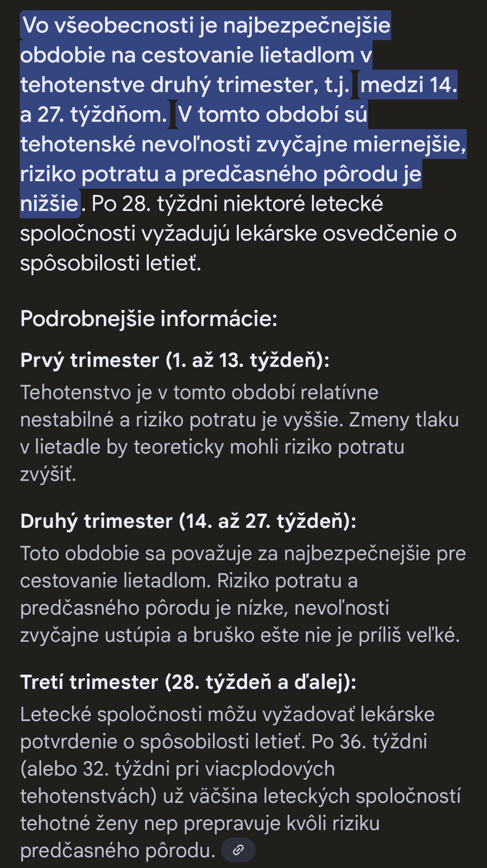The image size is (487, 868).
Task: Click the highlighted phrase "medzi 14."
Action: 408,85
